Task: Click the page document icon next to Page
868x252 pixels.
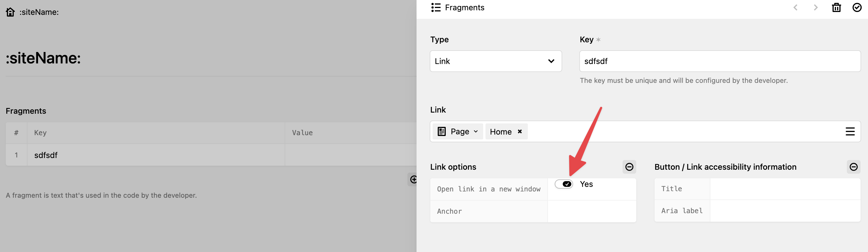Action: [x=442, y=131]
